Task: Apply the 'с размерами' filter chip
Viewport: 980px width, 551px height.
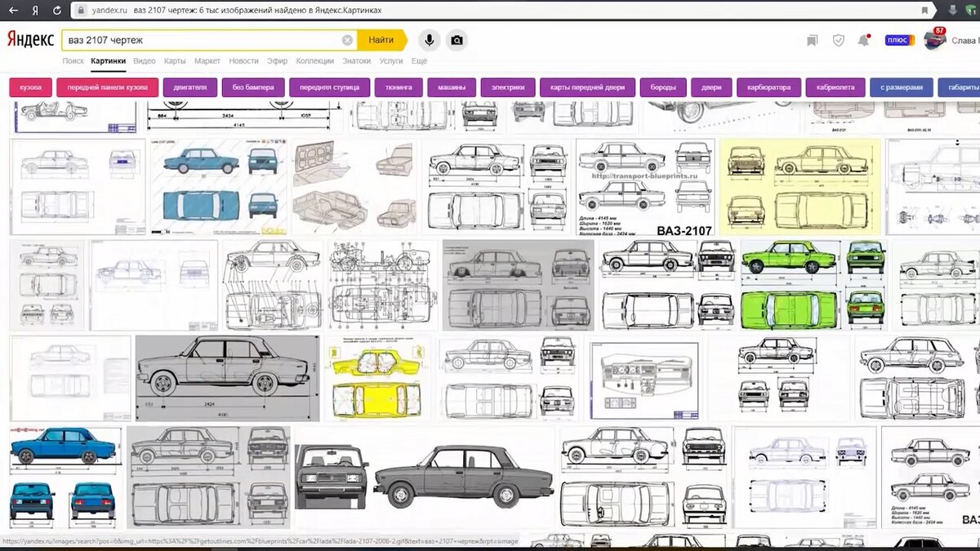Action: (x=902, y=87)
